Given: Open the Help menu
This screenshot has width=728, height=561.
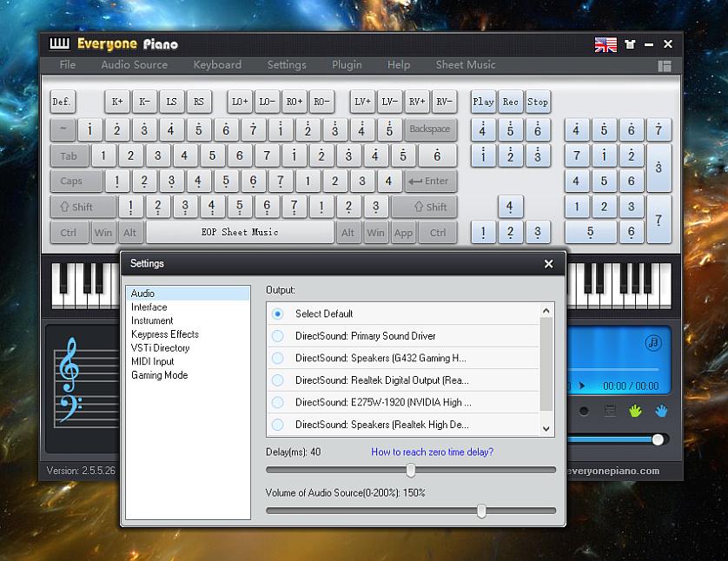Looking at the screenshot, I should 399,65.
